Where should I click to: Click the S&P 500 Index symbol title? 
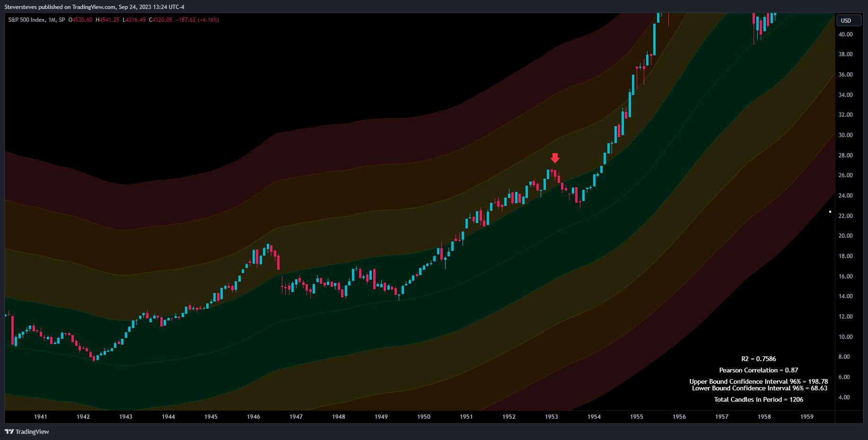[x=27, y=20]
